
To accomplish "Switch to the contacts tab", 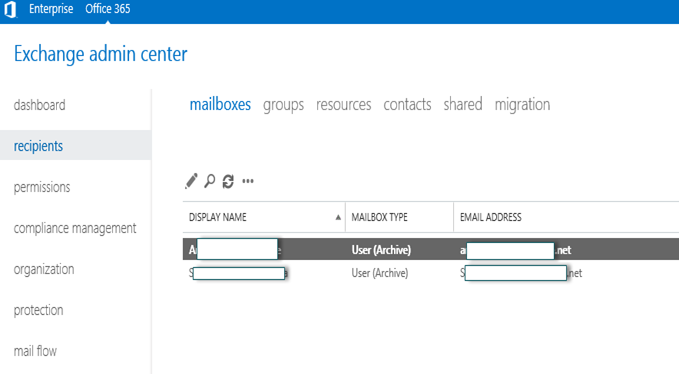I will coord(407,104).
